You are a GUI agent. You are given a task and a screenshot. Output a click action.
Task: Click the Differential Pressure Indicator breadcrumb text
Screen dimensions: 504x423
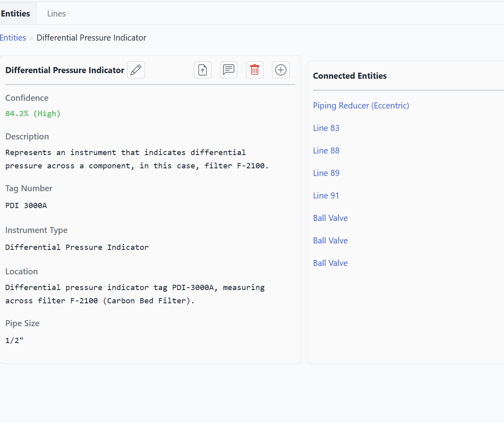pos(91,38)
